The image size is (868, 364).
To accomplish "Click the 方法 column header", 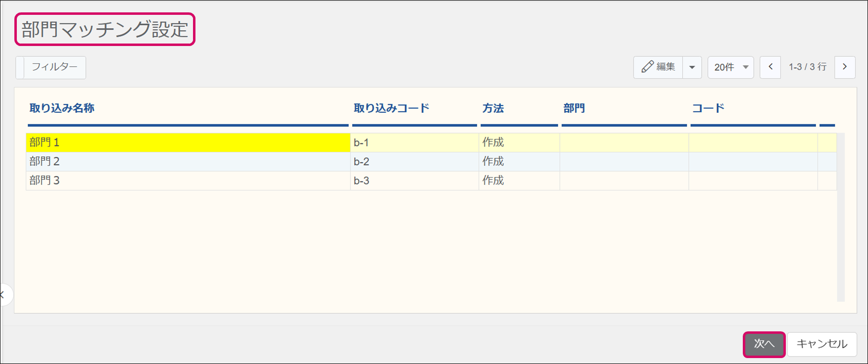I will pos(493,108).
